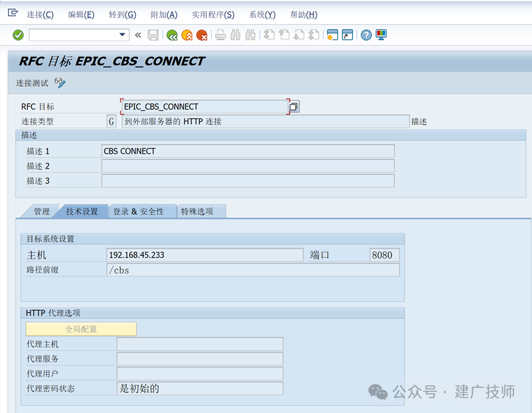This screenshot has height=413, width=532.
Task: Open the 附加(A) menu
Action: [164, 15]
